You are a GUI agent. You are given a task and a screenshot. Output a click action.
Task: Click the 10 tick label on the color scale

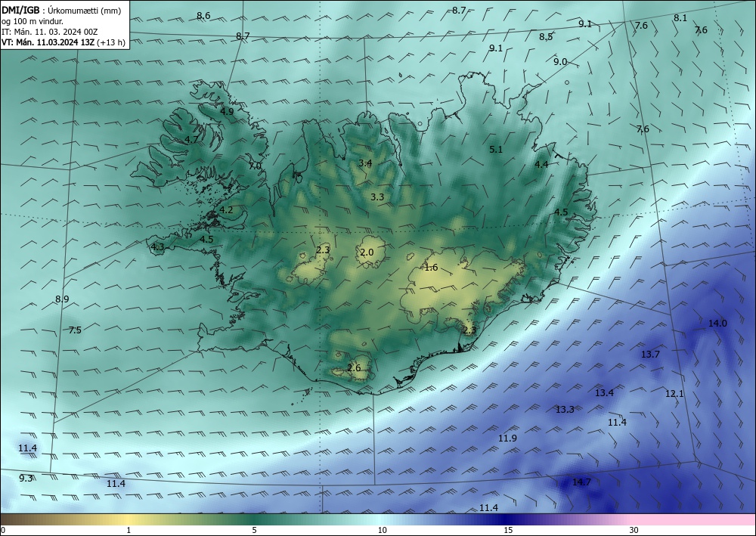[x=383, y=530]
